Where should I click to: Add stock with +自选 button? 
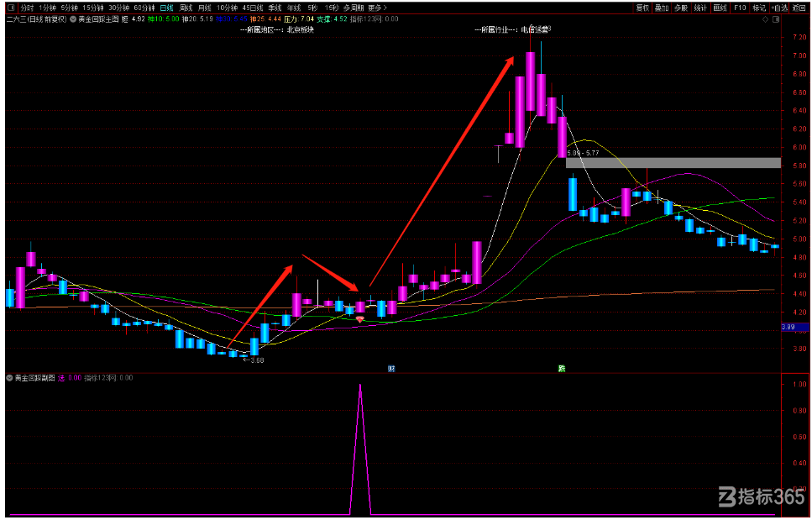click(x=779, y=8)
